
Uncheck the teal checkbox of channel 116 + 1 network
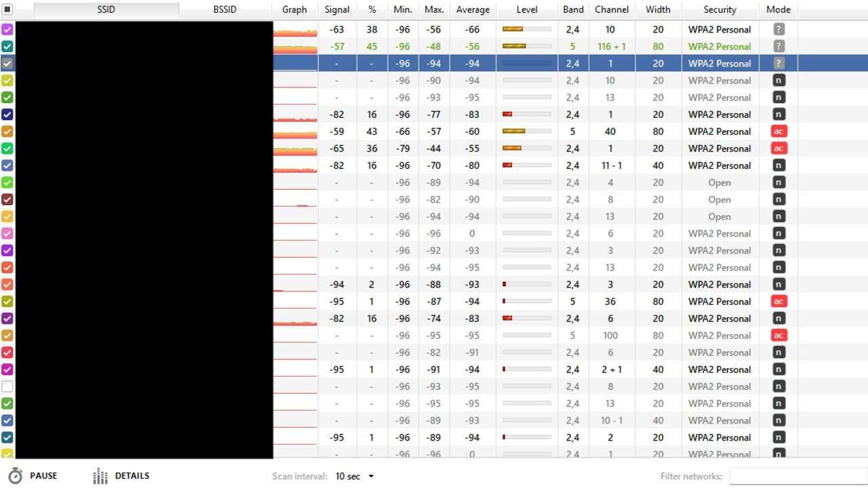[7, 46]
